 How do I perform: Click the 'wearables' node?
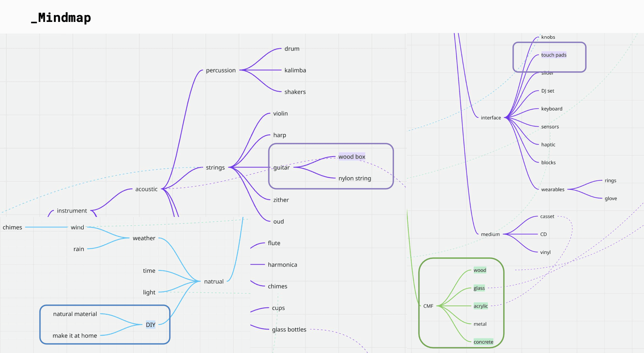pyautogui.click(x=552, y=189)
